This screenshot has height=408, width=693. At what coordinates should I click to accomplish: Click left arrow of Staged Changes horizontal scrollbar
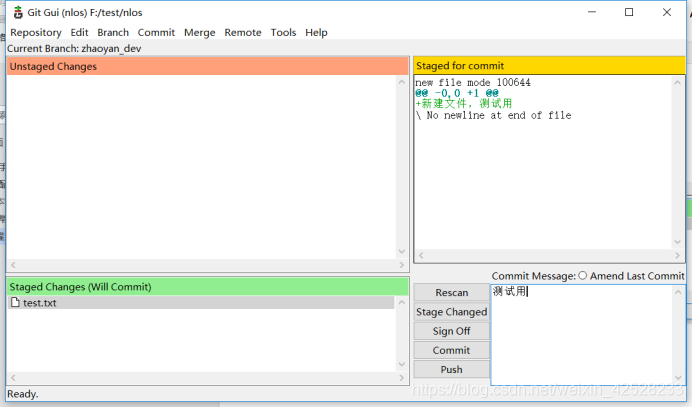13,377
